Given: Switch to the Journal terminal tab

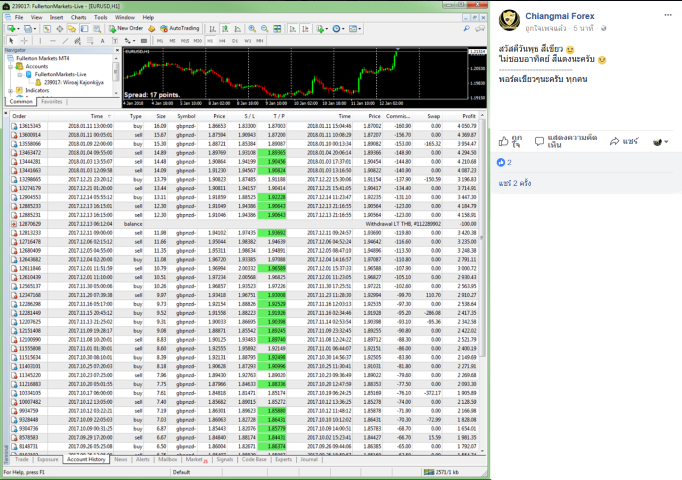Looking at the screenshot, I should coord(309,460).
